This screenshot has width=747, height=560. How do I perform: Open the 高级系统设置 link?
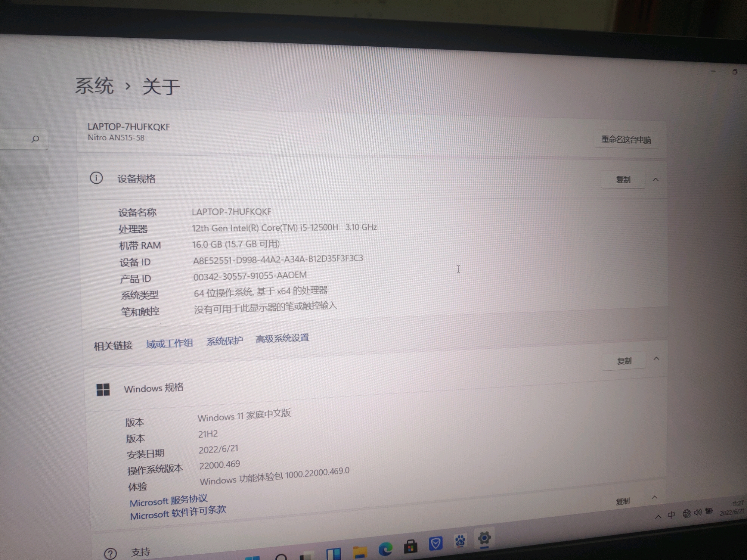coord(282,338)
